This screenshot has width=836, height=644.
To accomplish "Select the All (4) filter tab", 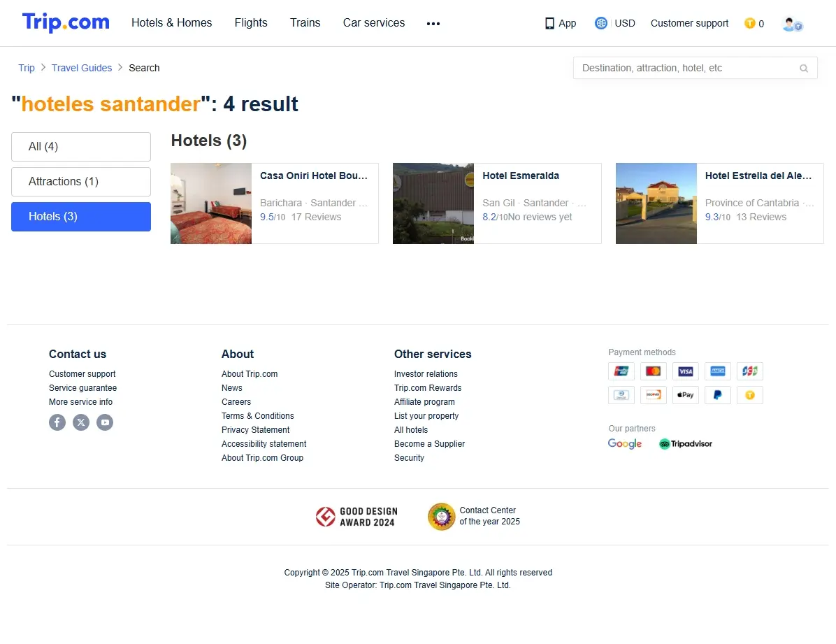I will click(81, 147).
